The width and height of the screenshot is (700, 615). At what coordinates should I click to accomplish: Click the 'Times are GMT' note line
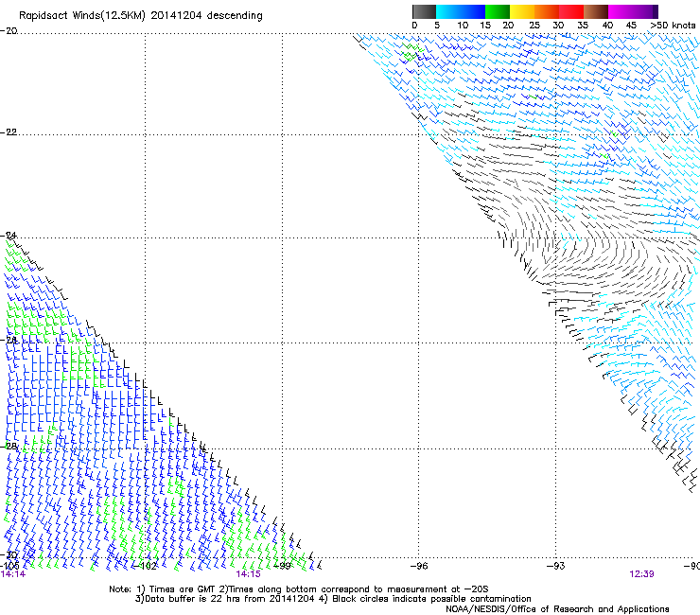click(x=299, y=589)
